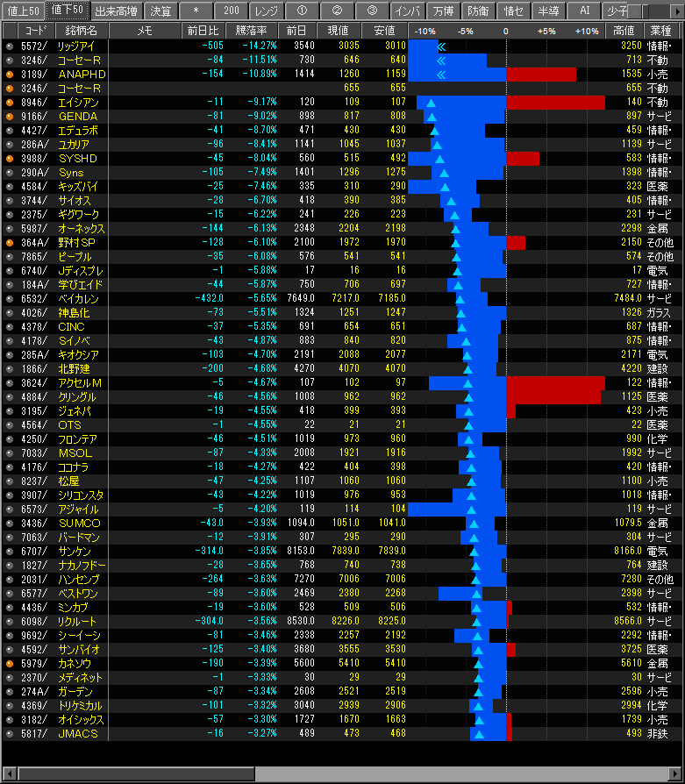Select the ② tab
This screenshot has height=784, width=685.
(337, 11)
